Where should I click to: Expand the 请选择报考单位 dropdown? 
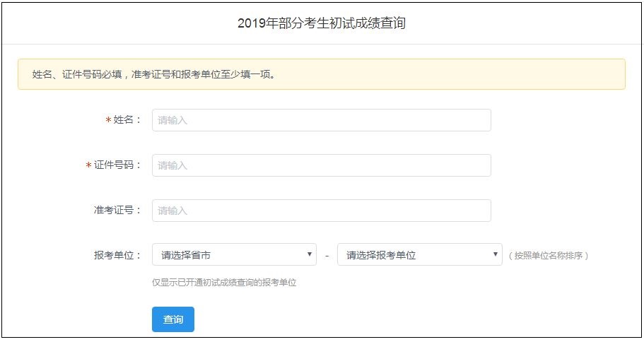pyautogui.click(x=418, y=255)
